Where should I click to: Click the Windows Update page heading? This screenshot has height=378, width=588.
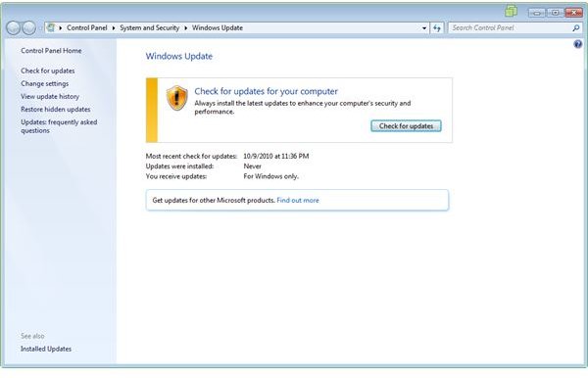[x=179, y=56]
